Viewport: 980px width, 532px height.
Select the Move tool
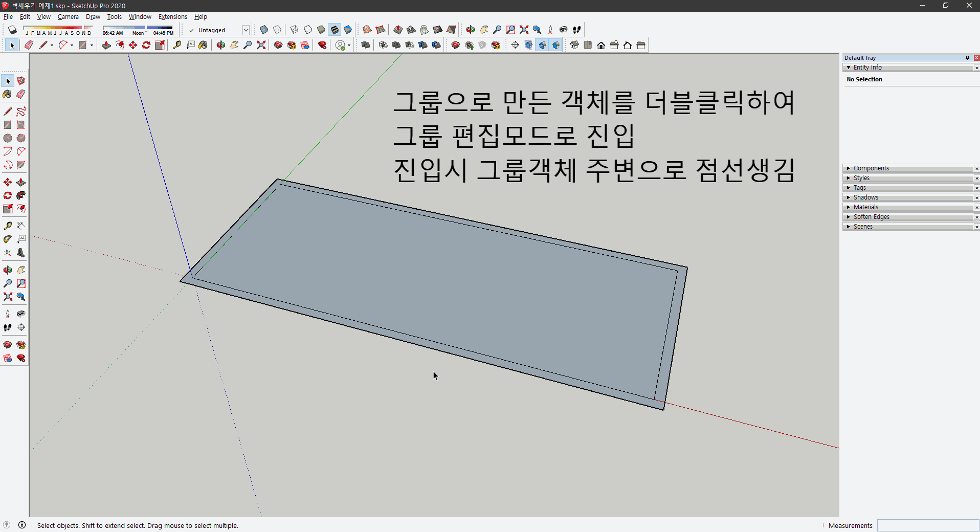point(7,182)
